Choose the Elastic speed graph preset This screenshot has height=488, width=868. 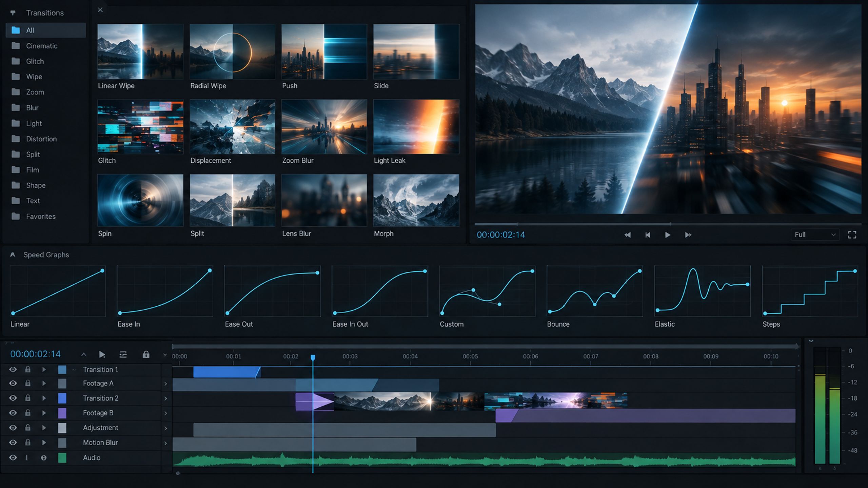[x=702, y=291]
